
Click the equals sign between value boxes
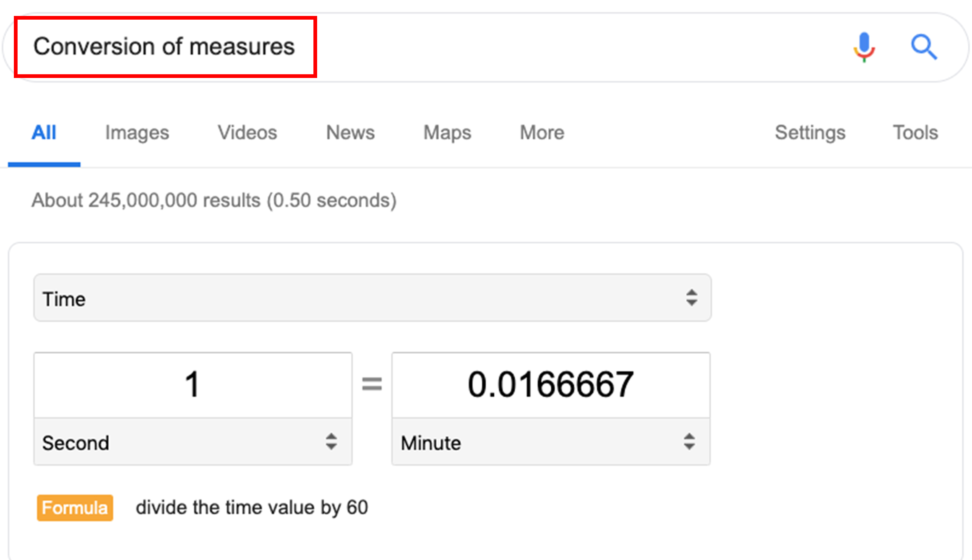[372, 384]
